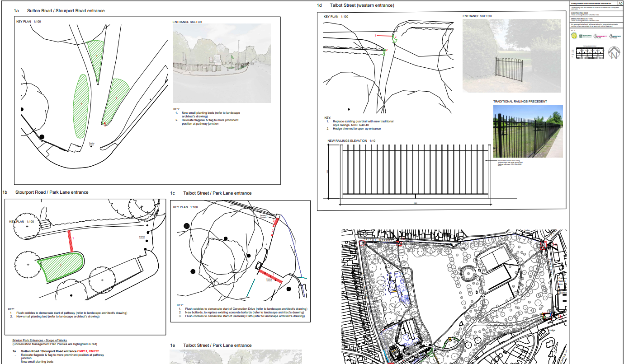Click the Community Fund logo
This screenshot has width=624, height=364.
pyautogui.click(x=599, y=36)
